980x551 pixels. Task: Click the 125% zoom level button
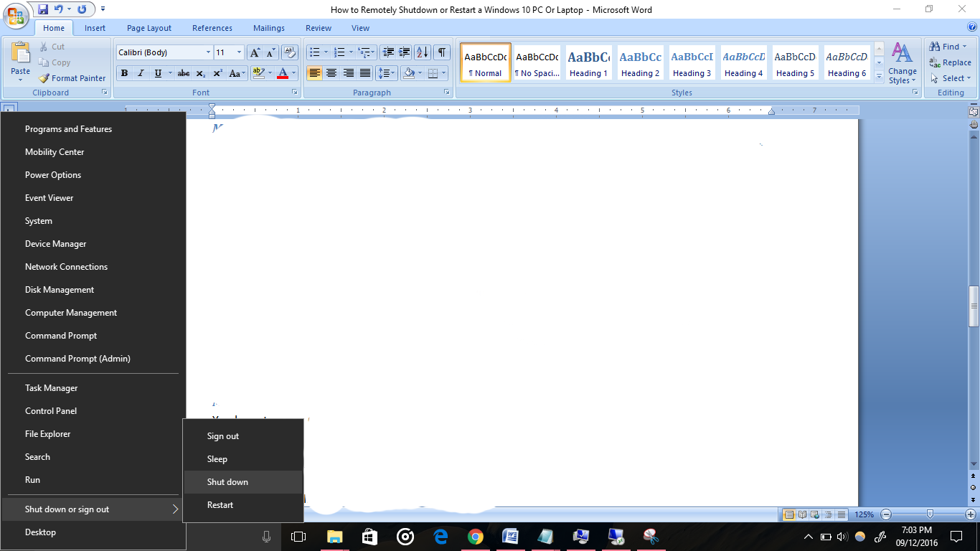(864, 514)
